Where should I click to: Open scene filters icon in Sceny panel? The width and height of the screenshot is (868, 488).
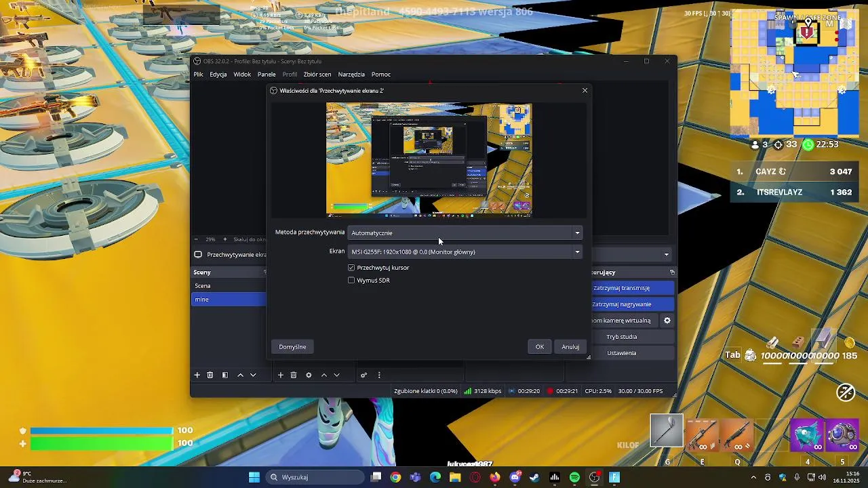pyautogui.click(x=225, y=375)
